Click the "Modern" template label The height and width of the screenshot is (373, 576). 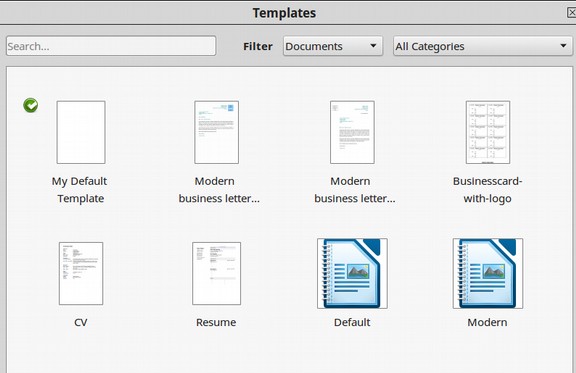487,322
